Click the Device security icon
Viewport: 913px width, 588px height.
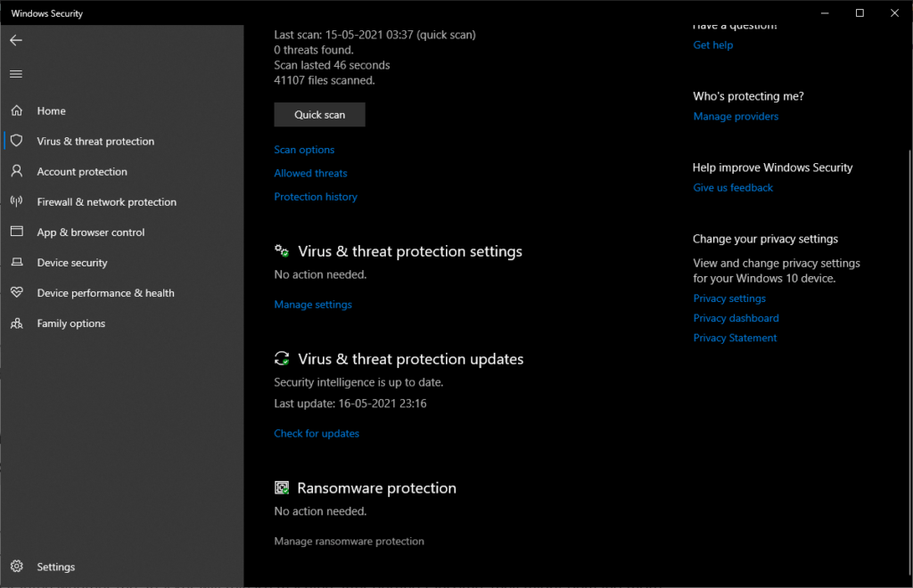click(x=16, y=262)
